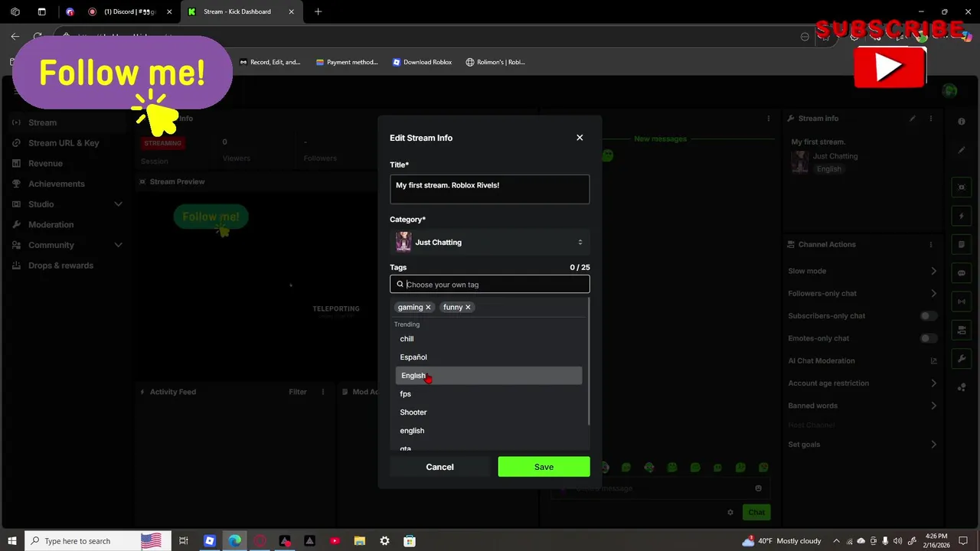Open Stream info panel options menu
Image resolution: width=980 pixels, height=551 pixels.
(931, 119)
